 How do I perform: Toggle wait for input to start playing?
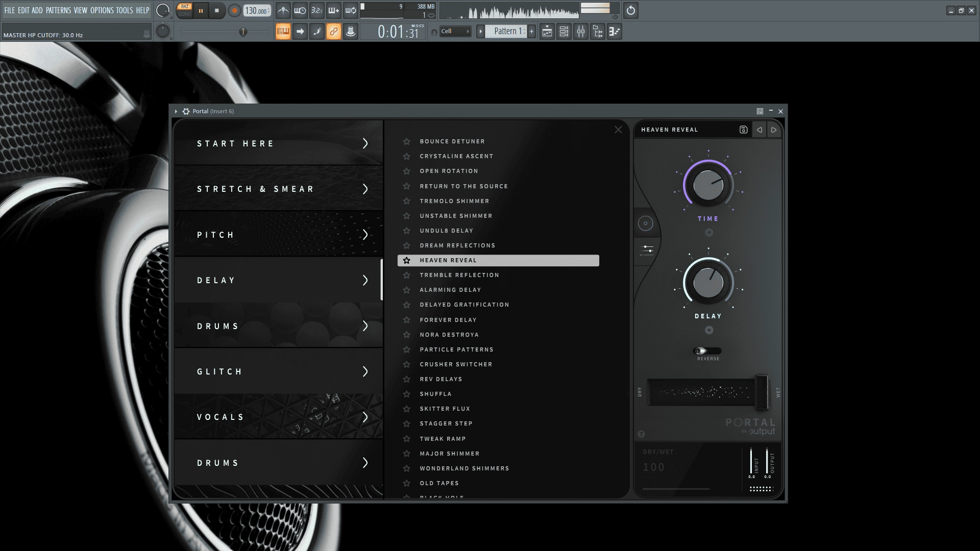point(300,11)
